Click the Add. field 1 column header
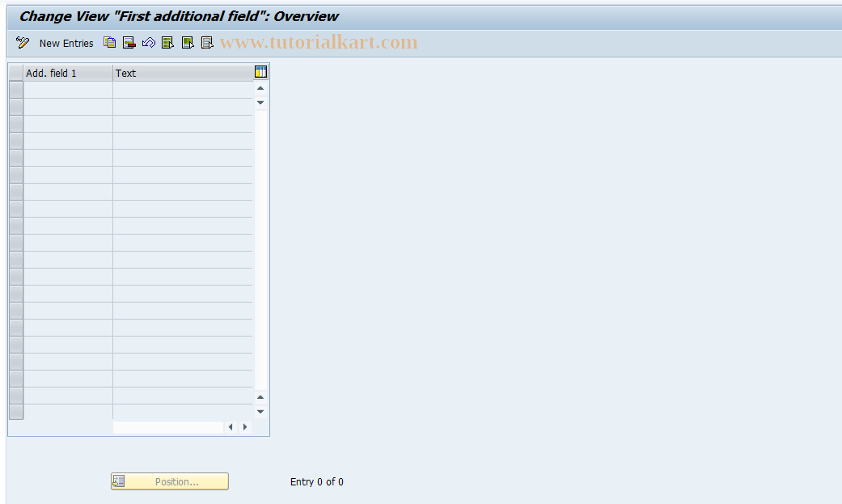 coord(68,73)
